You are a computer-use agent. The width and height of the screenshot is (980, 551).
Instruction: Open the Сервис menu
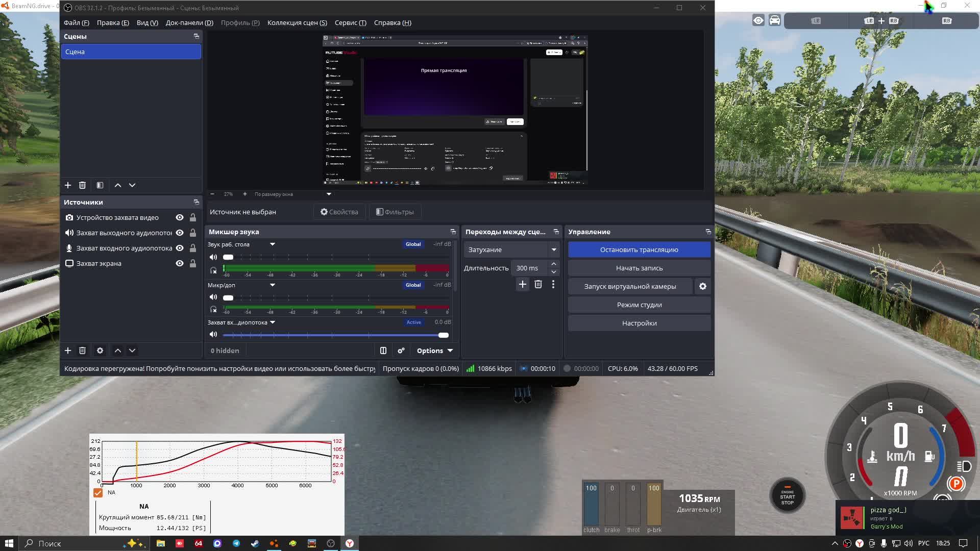coord(351,22)
